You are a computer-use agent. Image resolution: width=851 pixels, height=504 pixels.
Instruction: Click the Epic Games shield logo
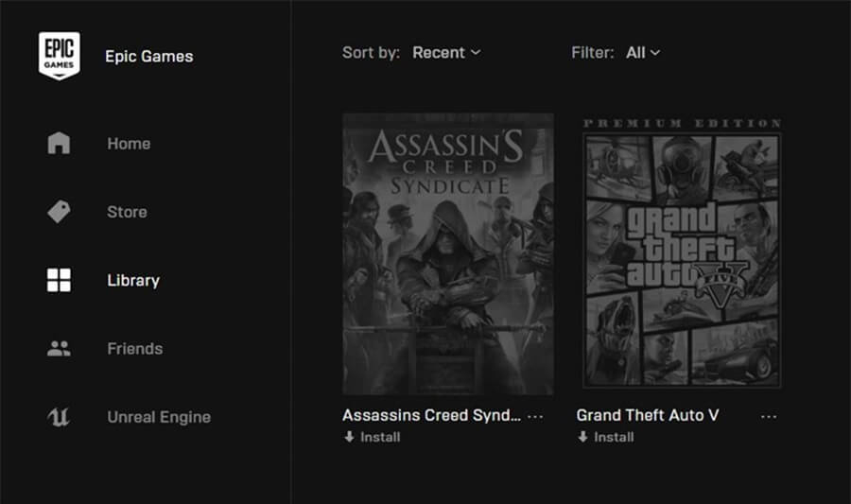(x=59, y=56)
